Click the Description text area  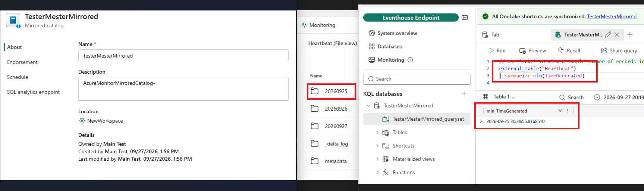coord(183,89)
